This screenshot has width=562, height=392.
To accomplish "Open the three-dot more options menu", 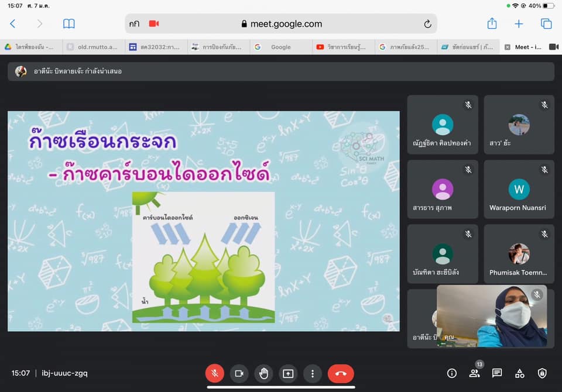I will coord(313,373).
